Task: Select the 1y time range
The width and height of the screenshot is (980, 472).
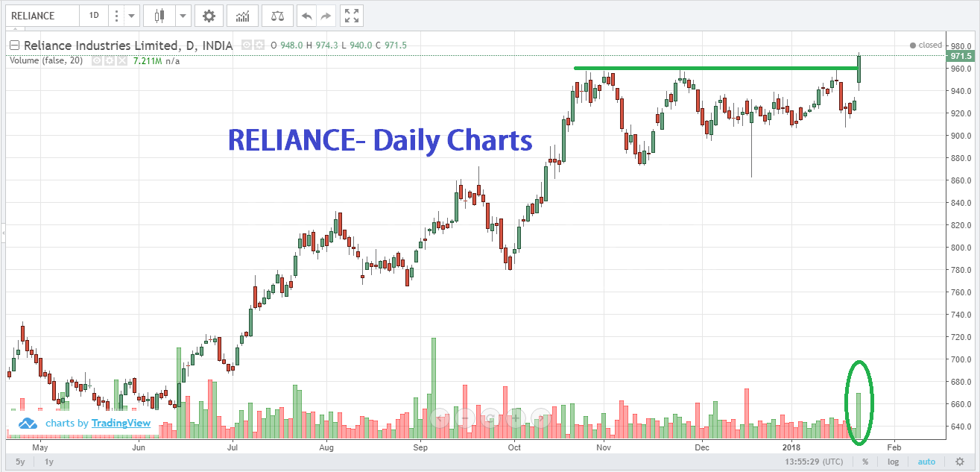Action: point(49,462)
